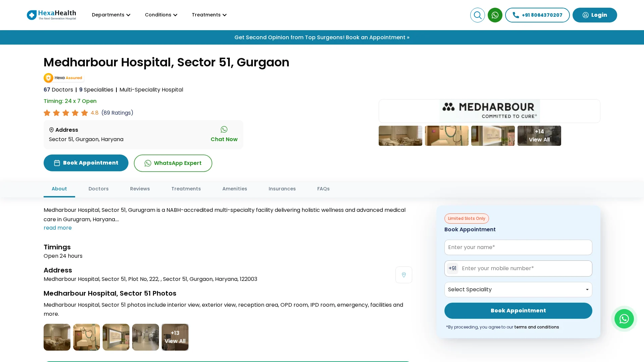The width and height of the screenshot is (644, 362).
Task: Open the map pin icon beside the address
Action: tap(404, 275)
